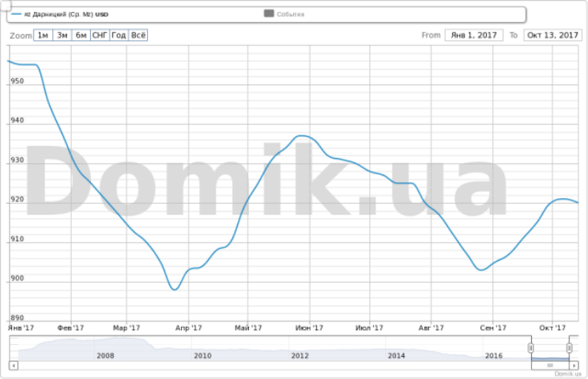Image resolution: width=588 pixels, height=379 pixels.
Task: Click the 2016 label in navigator
Action: tap(493, 356)
